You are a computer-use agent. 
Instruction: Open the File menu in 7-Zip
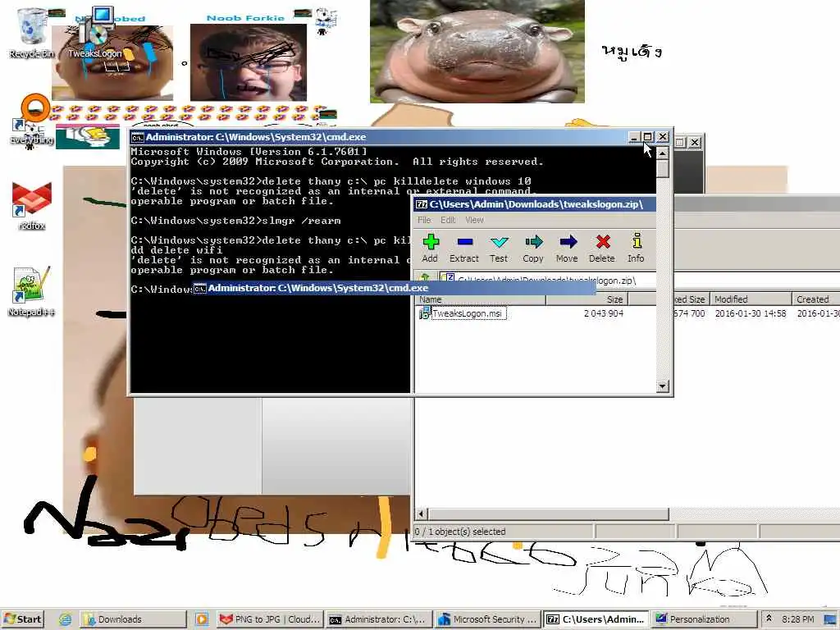424,220
